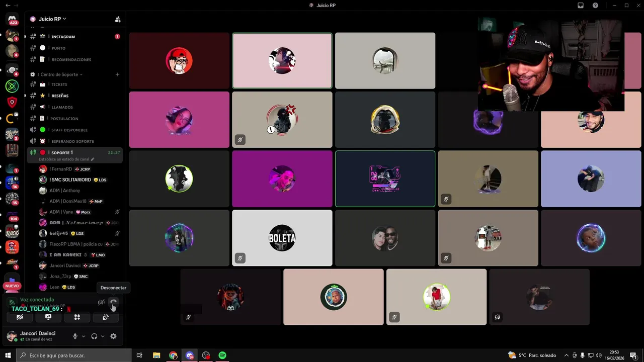Click the Windows Start button
The width and height of the screenshot is (644, 362).
[x=8, y=355]
